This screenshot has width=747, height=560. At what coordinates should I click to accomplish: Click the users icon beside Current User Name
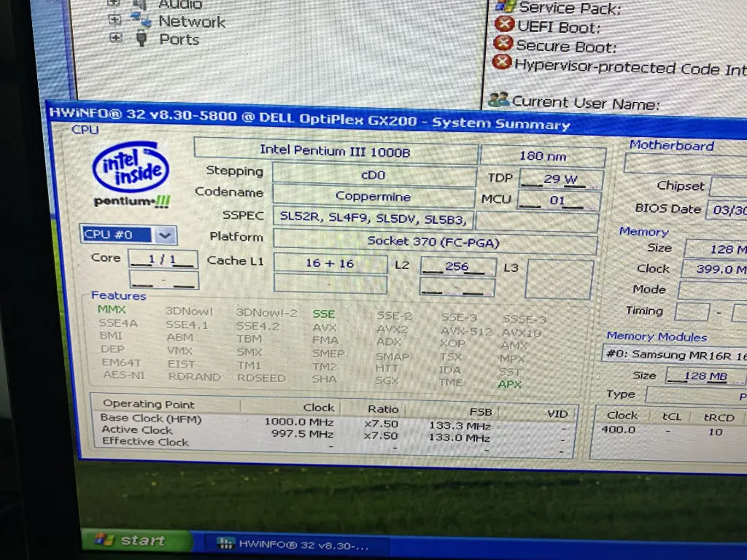coord(499,99)
